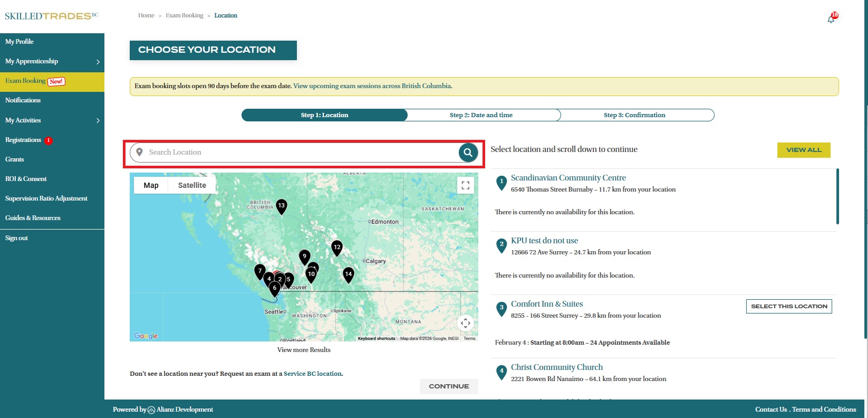
Task: Toggle fullscreen map view icon
Action: point(465,185)
